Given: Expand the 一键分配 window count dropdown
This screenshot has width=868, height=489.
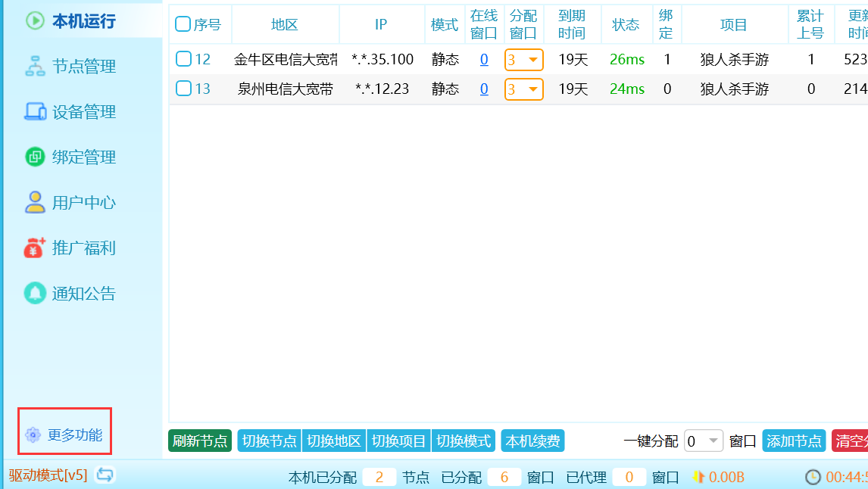Looking at the screenshot, I should click(714, 441).
